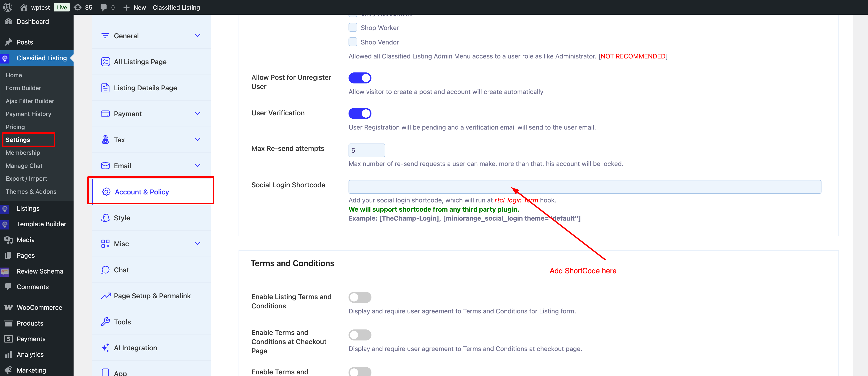Open the comments bubble icon in admin bar
This screenshot has height=376, width=868.
[x=103, y=7]
